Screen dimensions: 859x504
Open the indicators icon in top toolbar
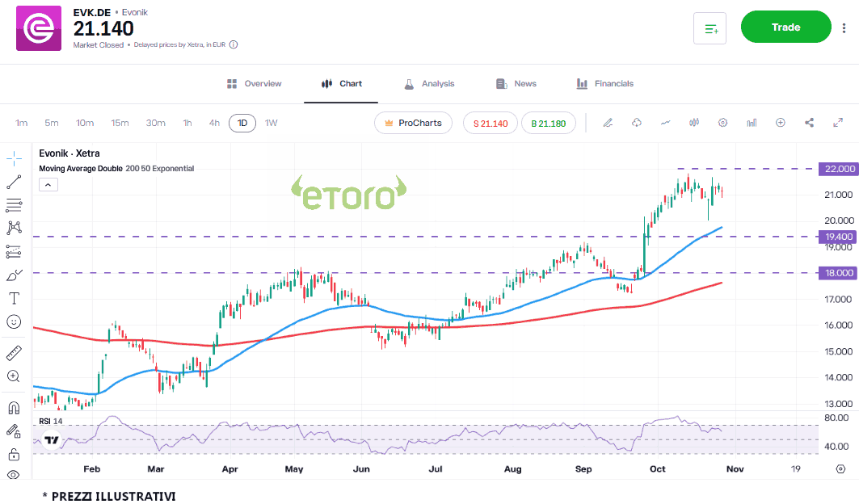tap(666, 123)
